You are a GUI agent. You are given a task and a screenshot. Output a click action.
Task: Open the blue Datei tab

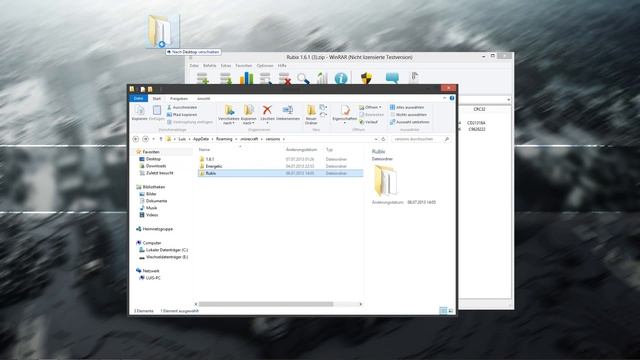click(x=138, y=98)
